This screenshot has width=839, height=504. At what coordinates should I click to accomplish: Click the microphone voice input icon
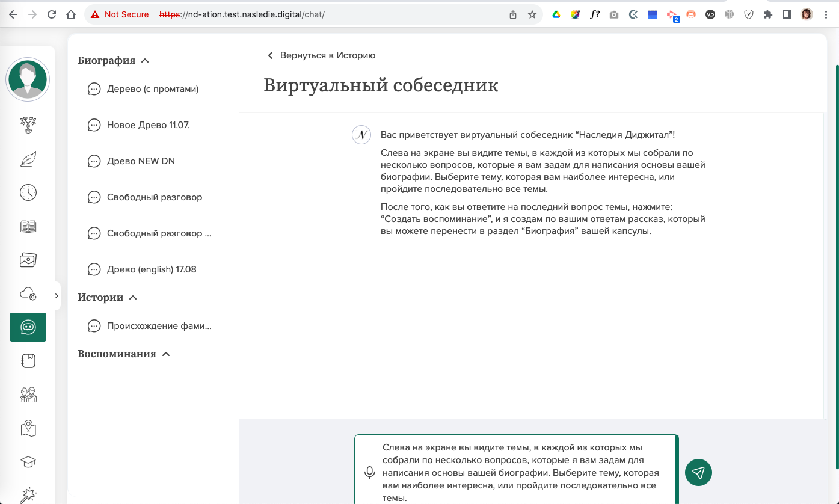370,473
